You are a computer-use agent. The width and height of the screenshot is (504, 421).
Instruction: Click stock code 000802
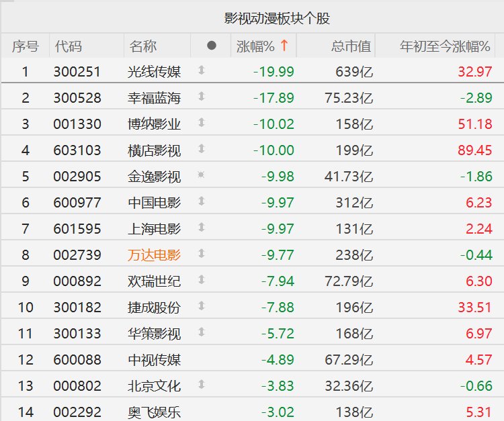pyautogui.click(x=77, y=386)
